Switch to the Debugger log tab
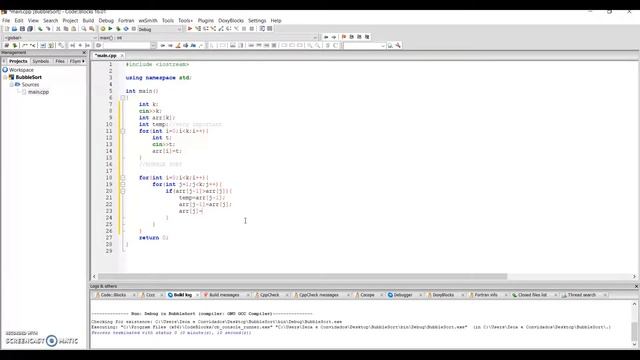The image size is (640, 360). [402, 295]
